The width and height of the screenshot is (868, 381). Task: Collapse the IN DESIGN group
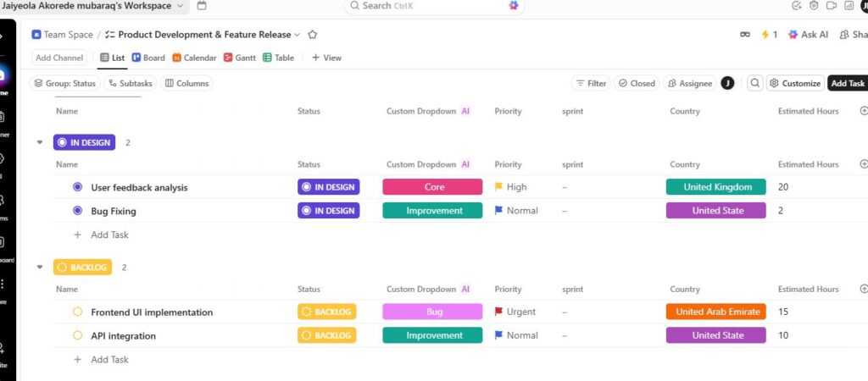coord(39,142)
